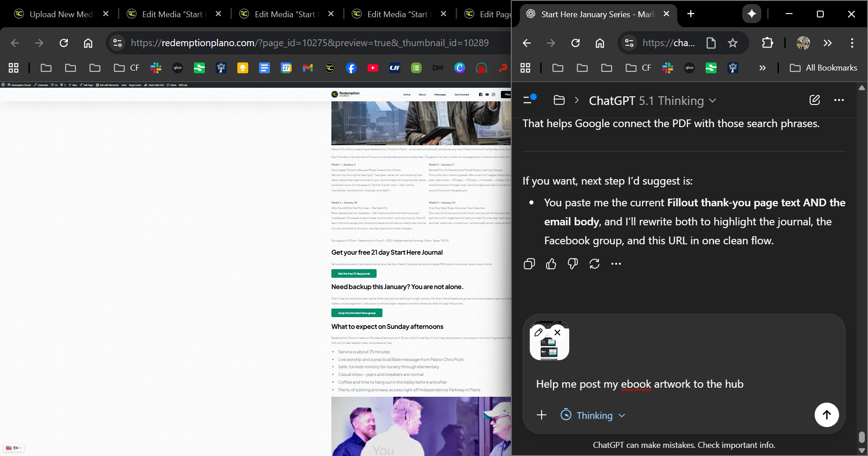
Task: Edit the attached image with the pencil icon
Action: click(538, 332)
